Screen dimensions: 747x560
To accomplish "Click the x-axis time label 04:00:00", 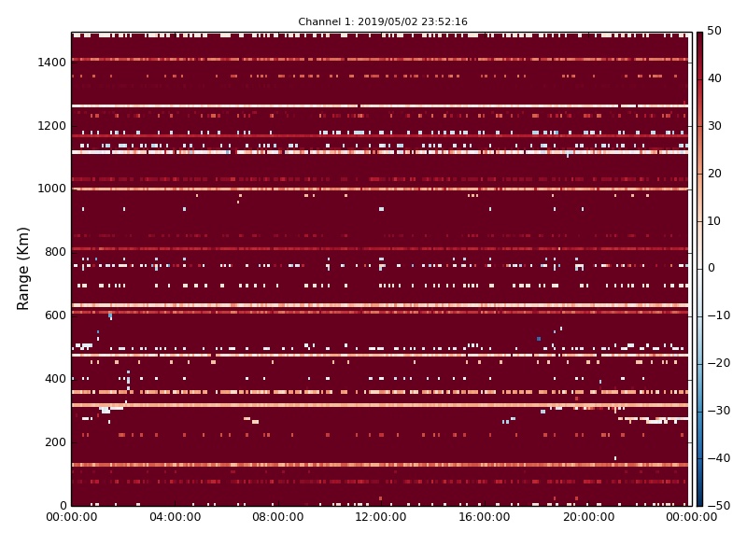I will pos(175,517).
